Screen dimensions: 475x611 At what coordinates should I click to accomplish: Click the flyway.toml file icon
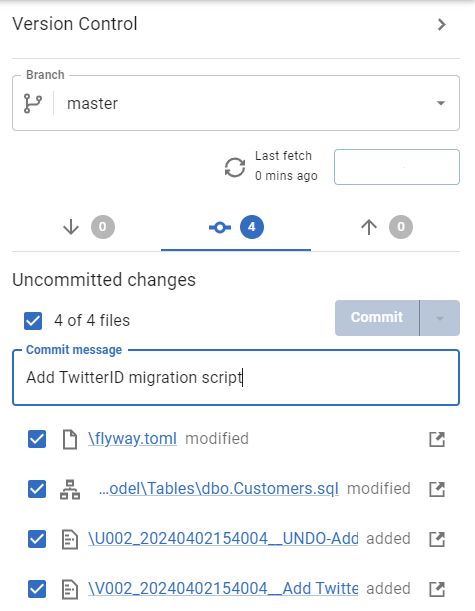70,439
